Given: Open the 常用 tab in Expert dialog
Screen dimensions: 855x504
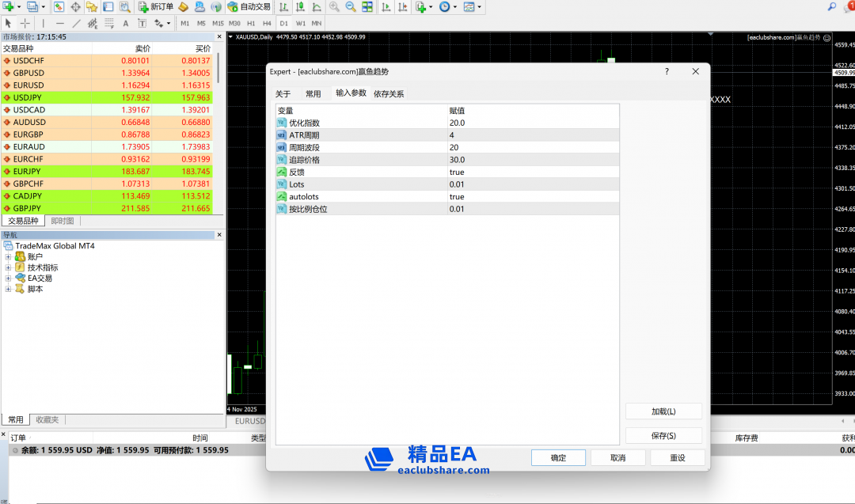Looking at the screenshot, I should [313, 94].
